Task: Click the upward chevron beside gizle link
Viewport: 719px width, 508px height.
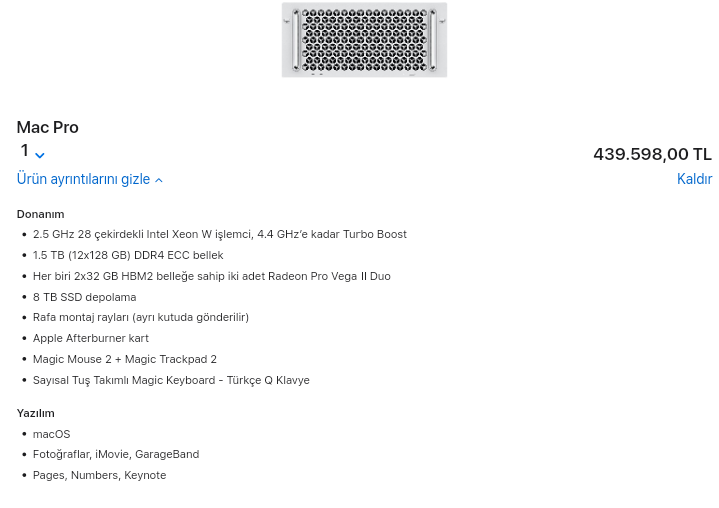Action: pos(158,181)
